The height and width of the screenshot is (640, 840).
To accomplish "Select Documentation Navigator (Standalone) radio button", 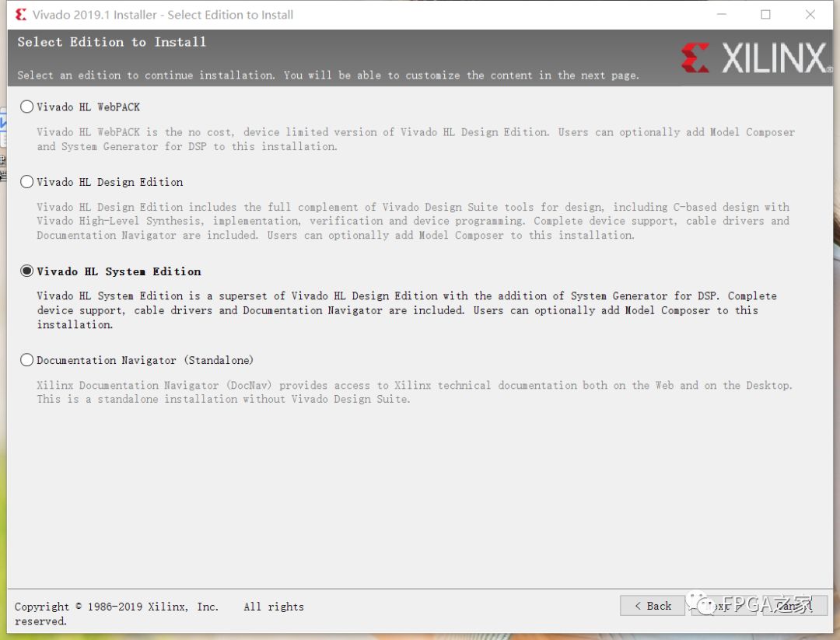I will pyautogui.click(x=26, y=360).
